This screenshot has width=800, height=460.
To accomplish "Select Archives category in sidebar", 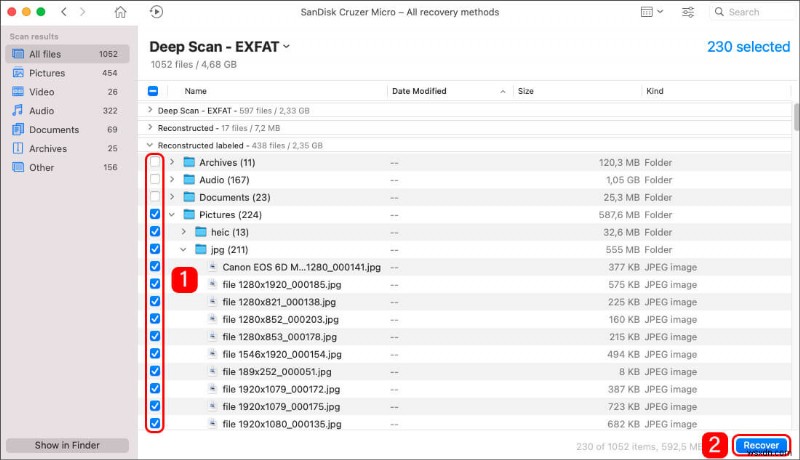I will (x=67, y=148).
